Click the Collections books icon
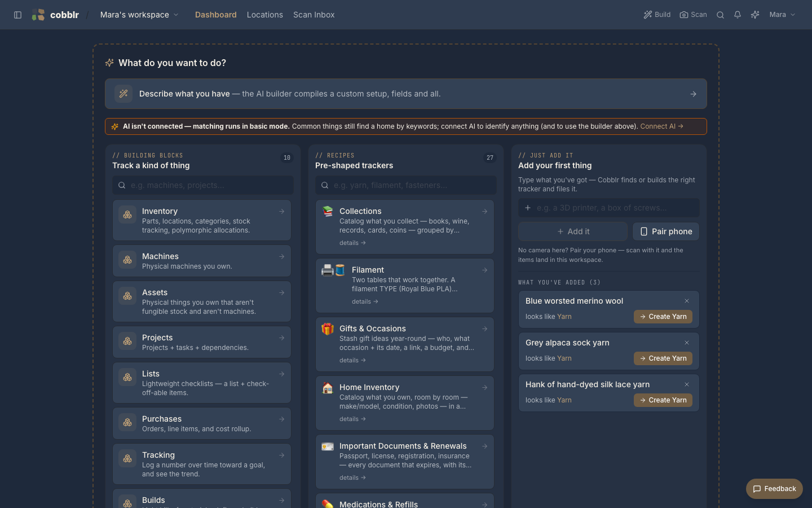 click(328, 211)
